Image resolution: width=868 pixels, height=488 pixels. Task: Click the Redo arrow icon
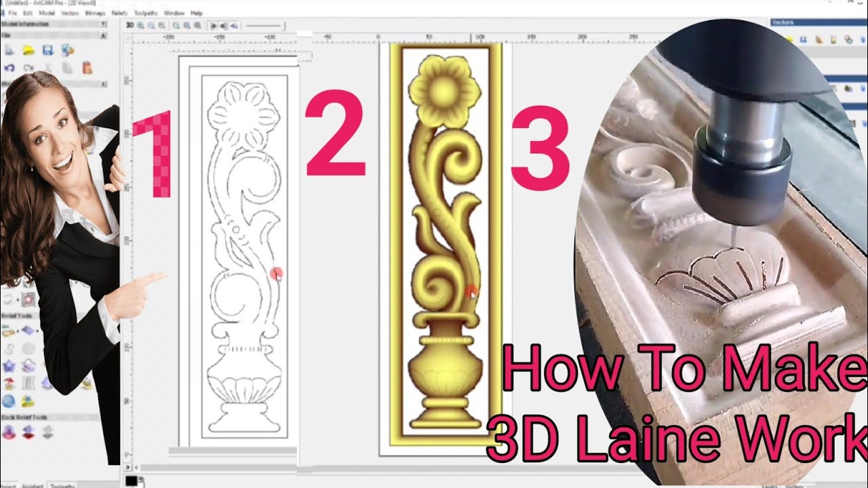(28, 68)
